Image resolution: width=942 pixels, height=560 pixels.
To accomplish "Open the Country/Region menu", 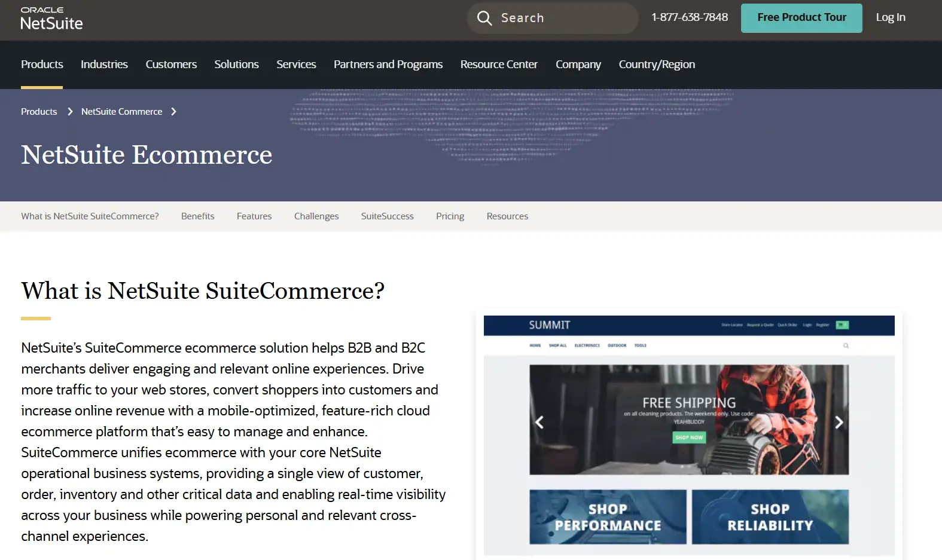I will pos(657,64).
